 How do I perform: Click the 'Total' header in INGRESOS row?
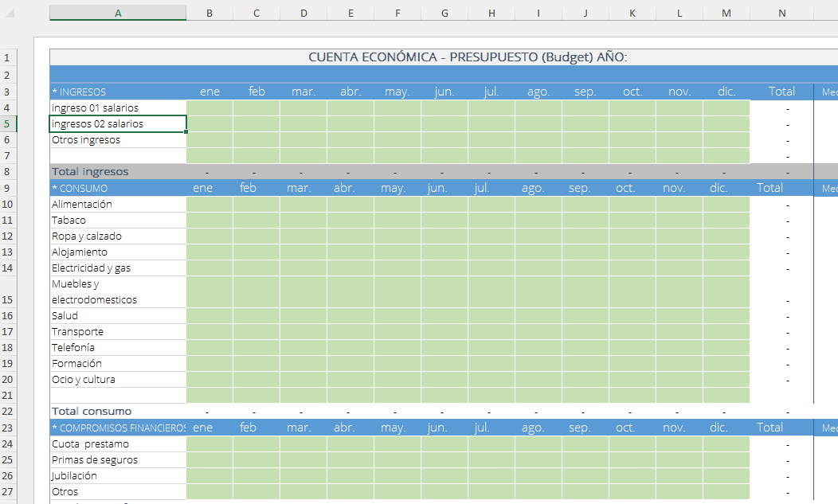[781, 92]
